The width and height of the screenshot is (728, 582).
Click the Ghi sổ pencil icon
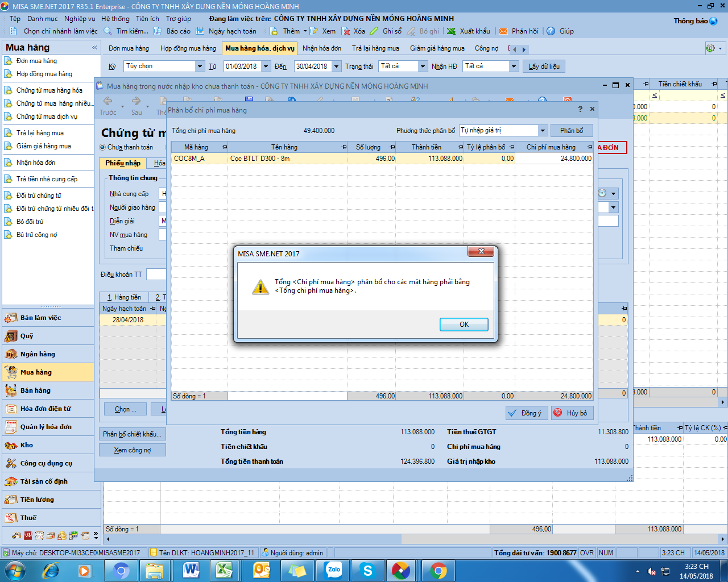pos(374,31)
